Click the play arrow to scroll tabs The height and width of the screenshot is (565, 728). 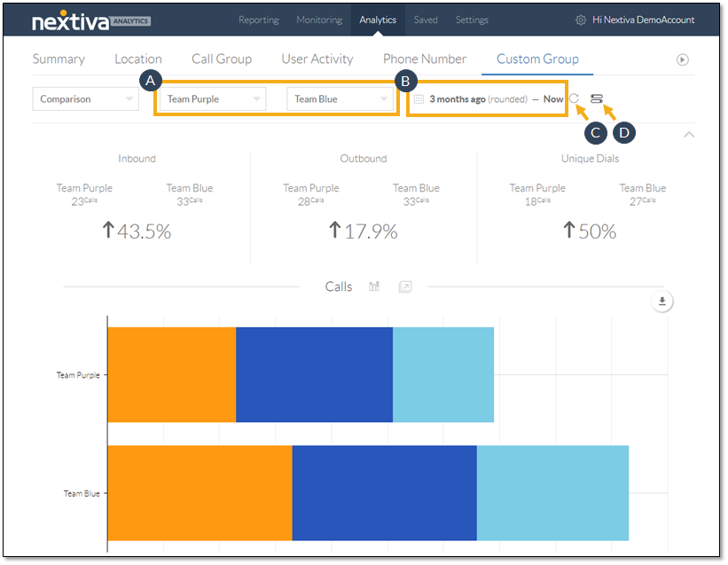(x=683, y=59)
